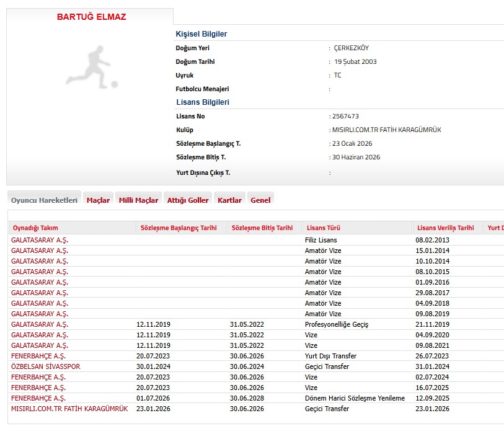Open Fenerbahçe link in Yurt Dışı Transfer row
Screen dimensions: 504x426
pos(38,356)
